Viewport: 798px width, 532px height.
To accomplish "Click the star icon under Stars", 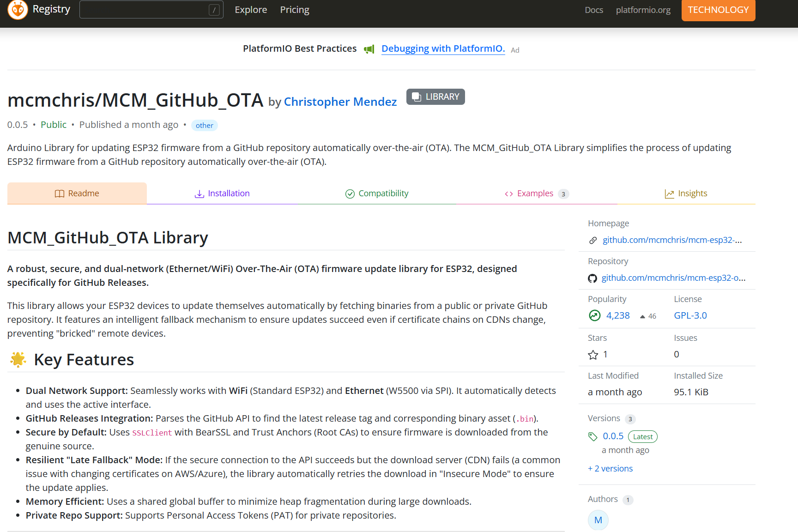I will coord(593,355).
